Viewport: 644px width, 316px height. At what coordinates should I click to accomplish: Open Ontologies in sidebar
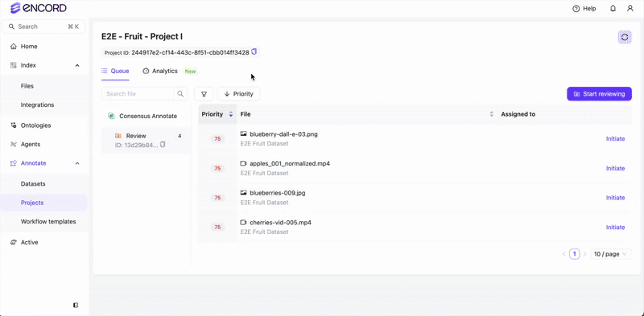coord(35,125)
